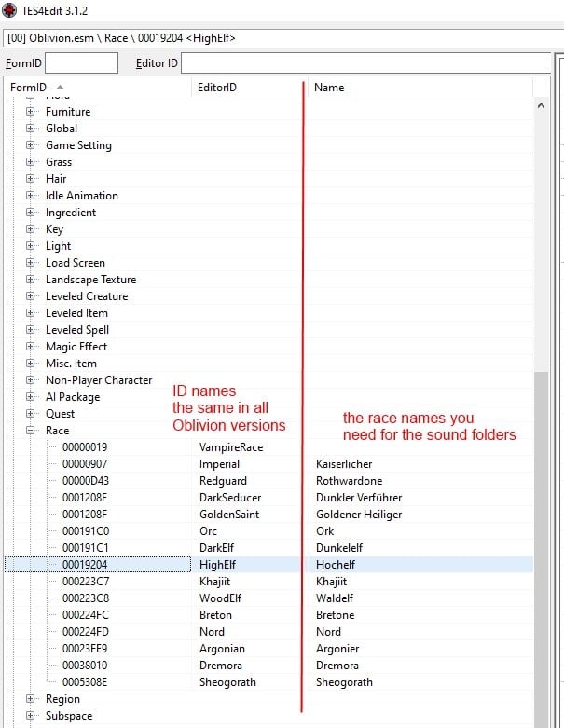
Task: Expand the Furniture tree node
Action: point(30,112)
